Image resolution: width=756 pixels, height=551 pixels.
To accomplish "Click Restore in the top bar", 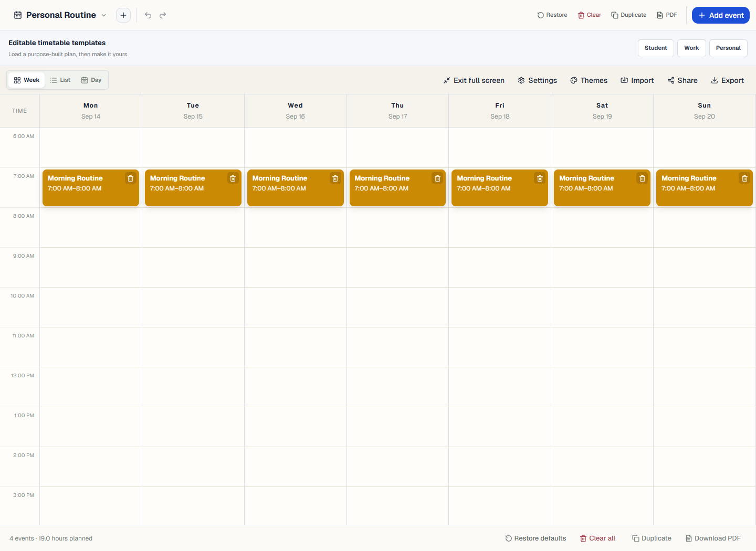I will (x=552, y=15).
